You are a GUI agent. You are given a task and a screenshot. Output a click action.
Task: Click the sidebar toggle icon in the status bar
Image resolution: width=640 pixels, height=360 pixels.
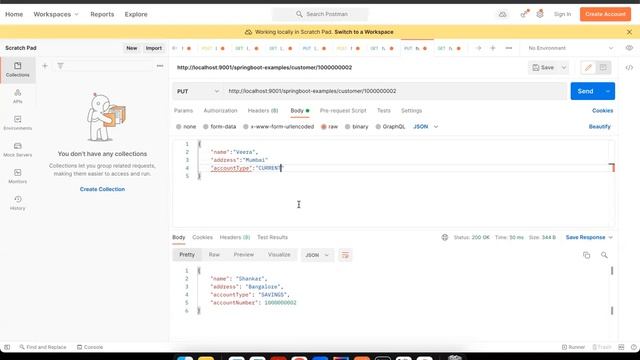point(7,347)
